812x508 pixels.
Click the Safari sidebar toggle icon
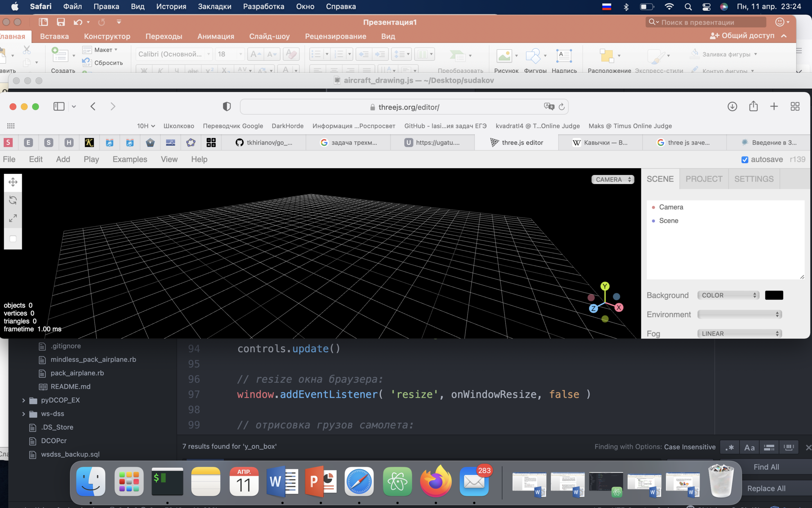tap(59, 106)
